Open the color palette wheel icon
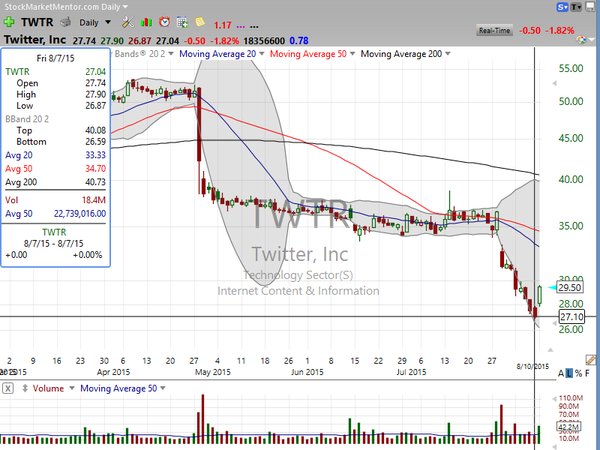The image size is (600, 450). 581,40
